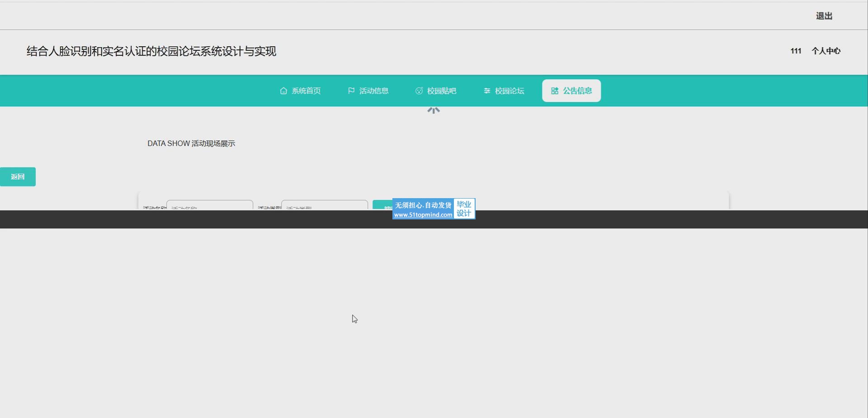Click the face icon beside 校园贴吧
The height and width of the screenshot is (418, 868).
[419, 91]
